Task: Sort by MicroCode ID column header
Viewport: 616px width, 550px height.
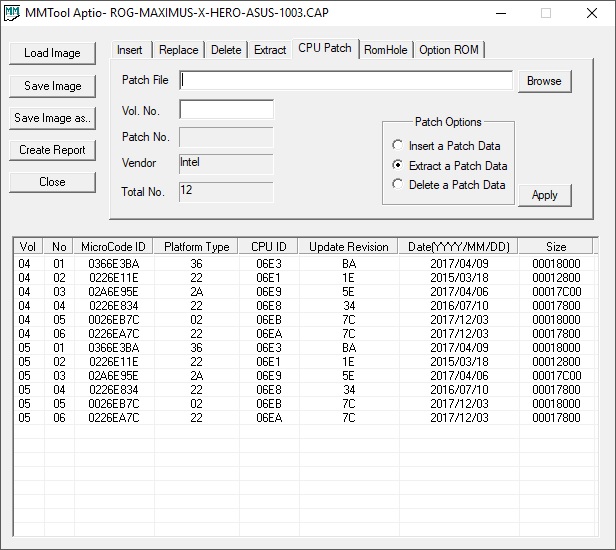Action: [x=114, y=247]
